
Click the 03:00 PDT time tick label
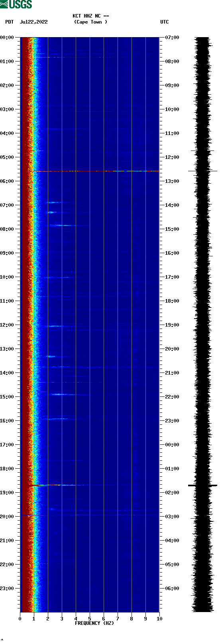pyautogui.click(x=7, y=109)
